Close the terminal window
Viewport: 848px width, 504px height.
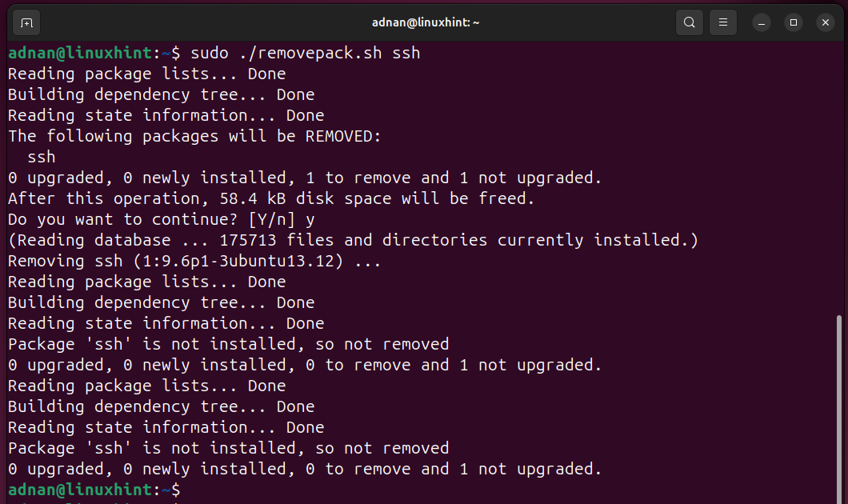(825, 22)
